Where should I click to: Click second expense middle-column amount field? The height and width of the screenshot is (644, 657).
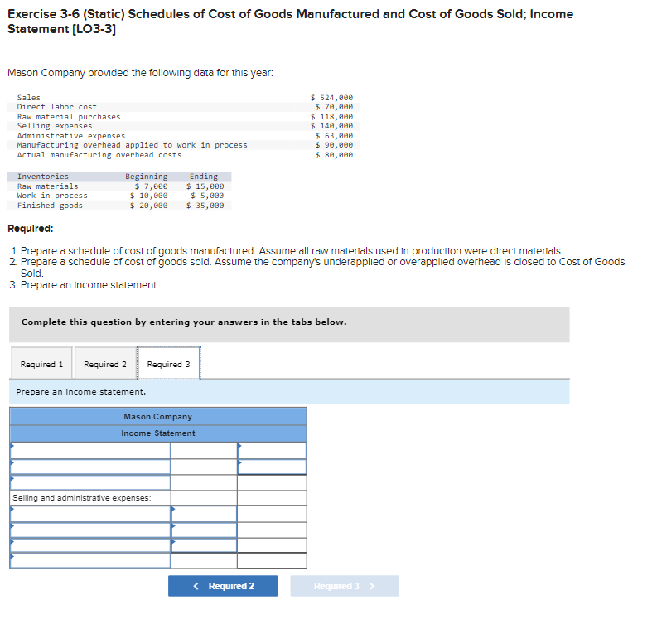point(204,530)
